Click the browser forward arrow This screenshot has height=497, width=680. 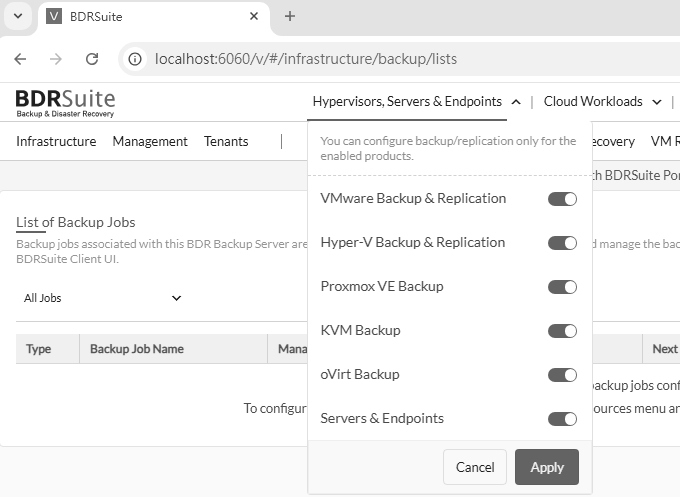pyautogui.click(x=56, y=59)
